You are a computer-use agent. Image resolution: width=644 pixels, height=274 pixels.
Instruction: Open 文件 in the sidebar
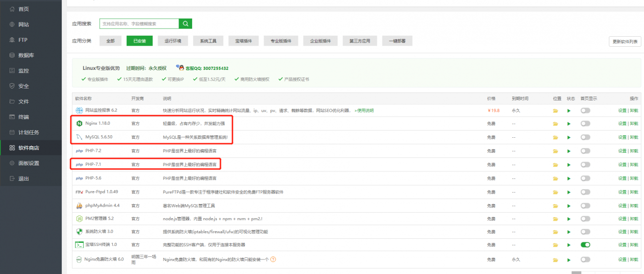[x=31, y=102]
